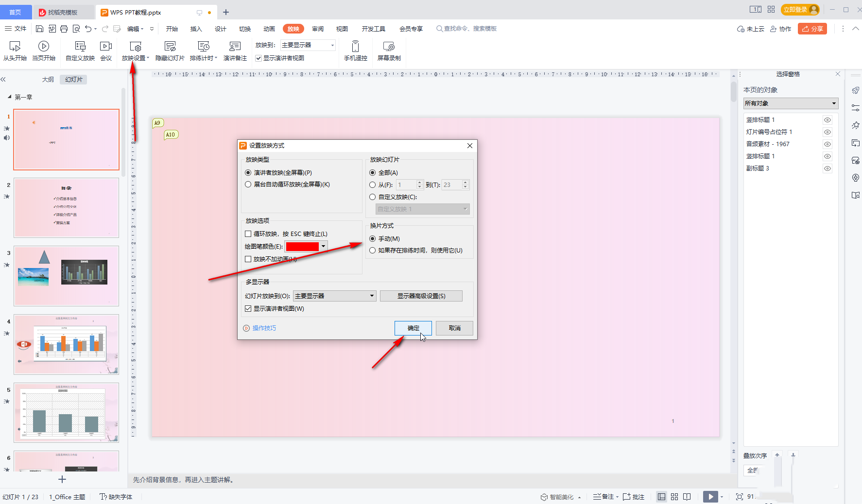This screenshot has width=862, height=504.
Task: Select slide 3 thumbnail
Action: 67,276
